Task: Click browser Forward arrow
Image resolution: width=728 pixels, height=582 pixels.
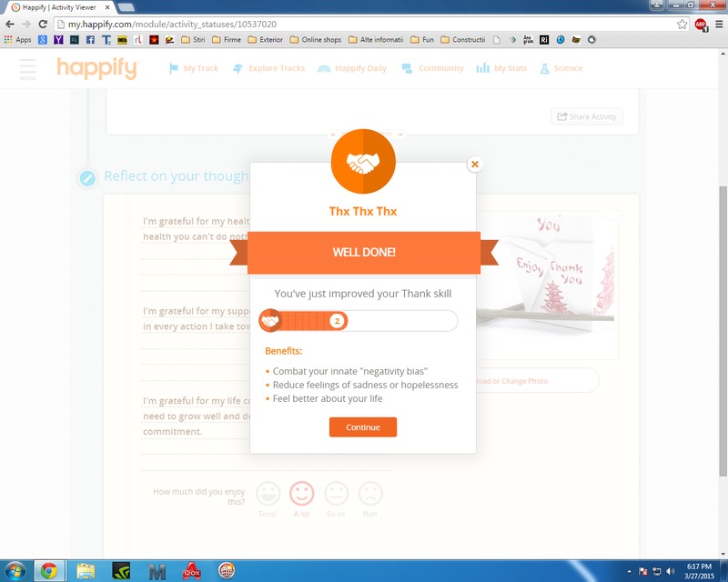Action: coord(26,25)
